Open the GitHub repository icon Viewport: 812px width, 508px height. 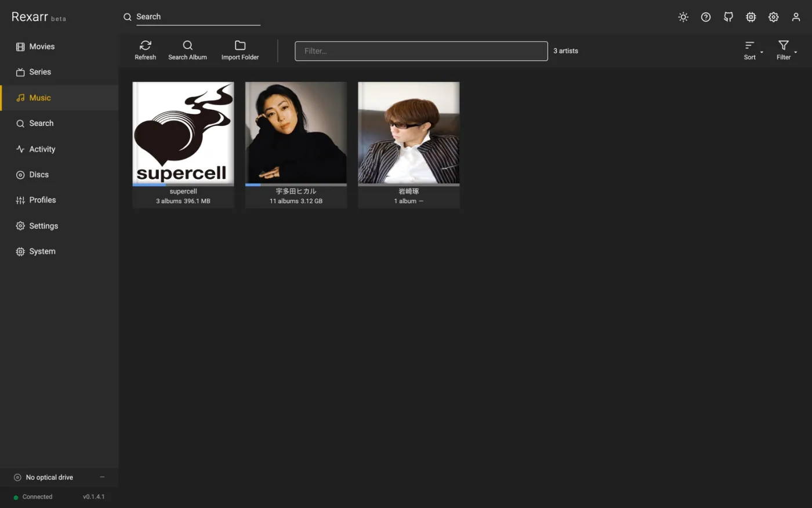point(728,17)
